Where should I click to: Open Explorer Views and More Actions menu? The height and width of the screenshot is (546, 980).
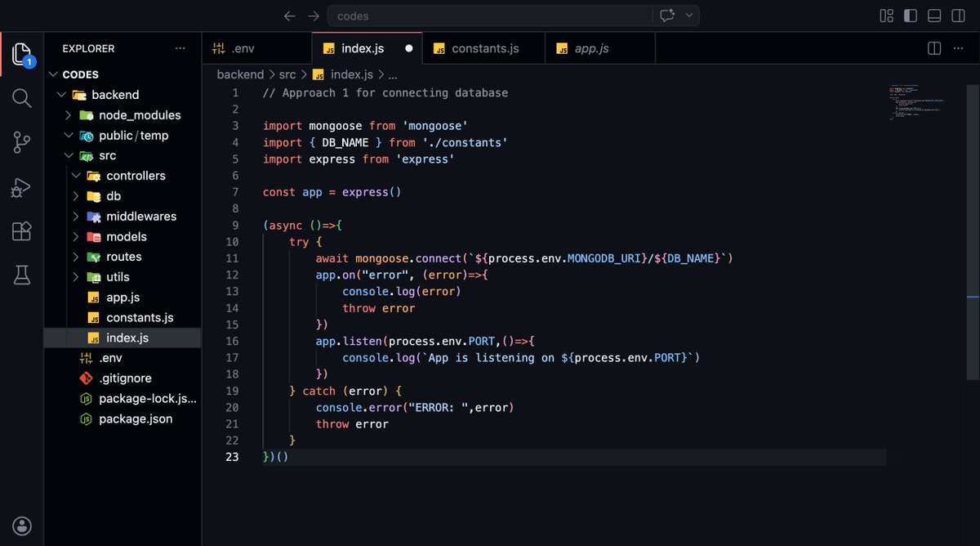coord(180,48)
